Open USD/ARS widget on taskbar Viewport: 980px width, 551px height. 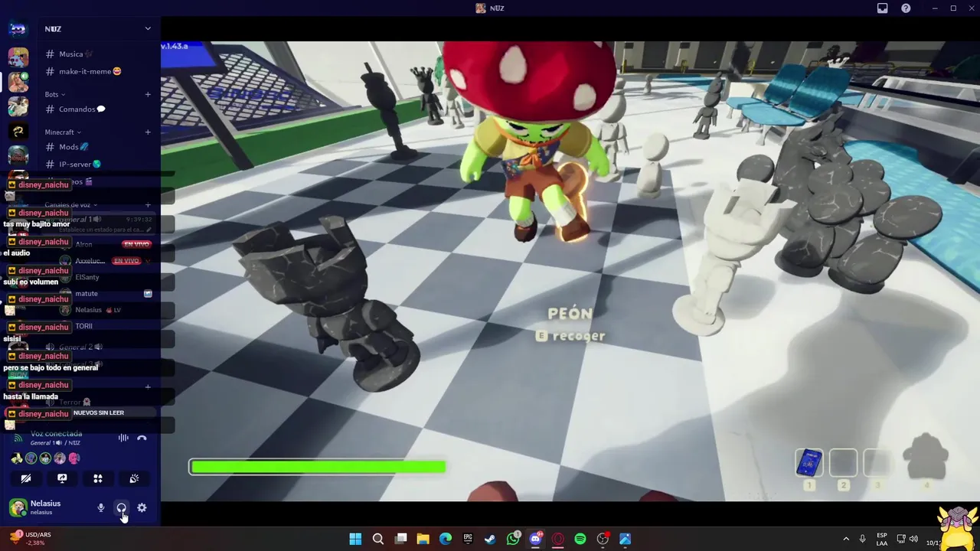tap(31, 538)
